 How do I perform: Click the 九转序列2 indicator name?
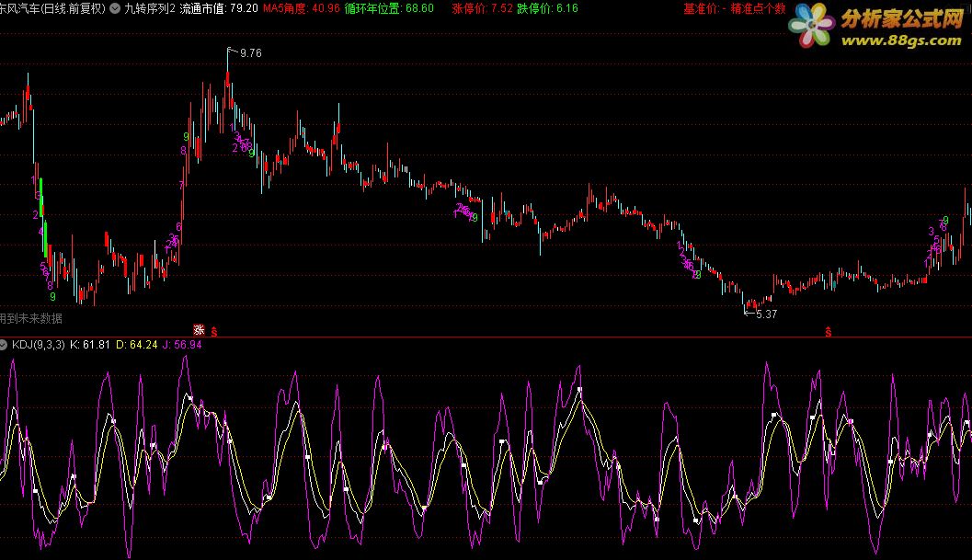[x=150, y=8]
